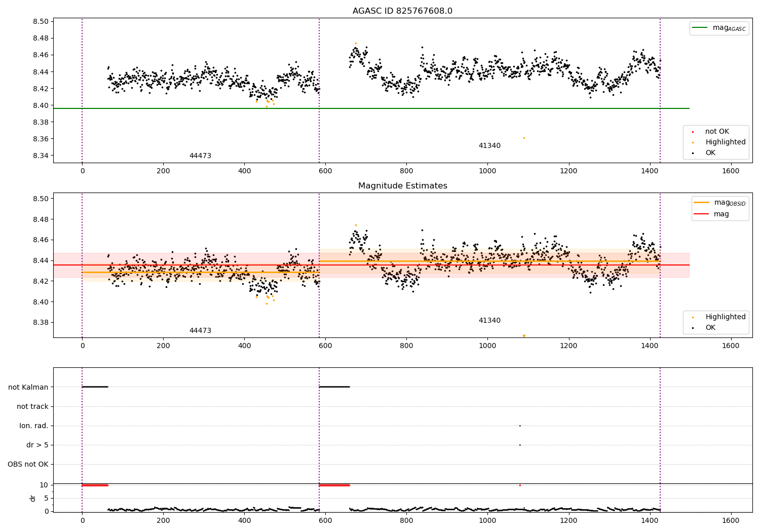Viewport: 760px width, 532px height.
Task: Click the 'AGASC ID 825767608.0' plot title
Action: coord(402,11)
